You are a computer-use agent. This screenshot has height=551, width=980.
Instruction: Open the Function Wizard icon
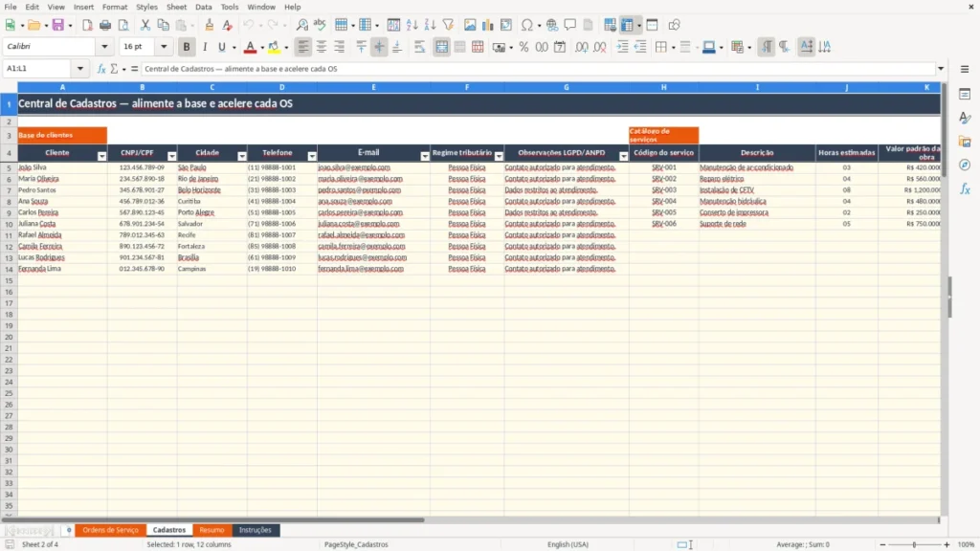coord(101,69)
